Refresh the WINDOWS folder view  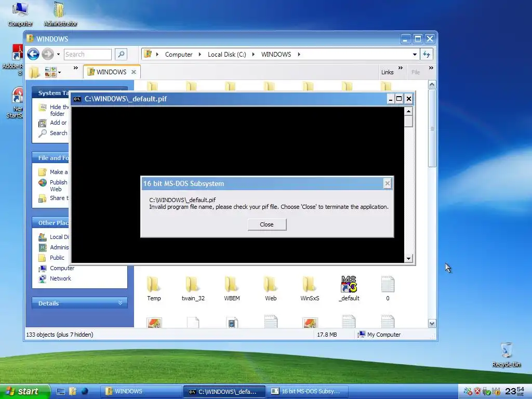(427, 54)
